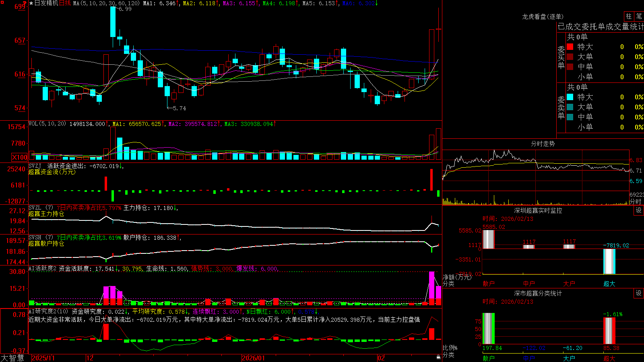
Task: Click the SVZJ indicator name
Action: (35, 166)
